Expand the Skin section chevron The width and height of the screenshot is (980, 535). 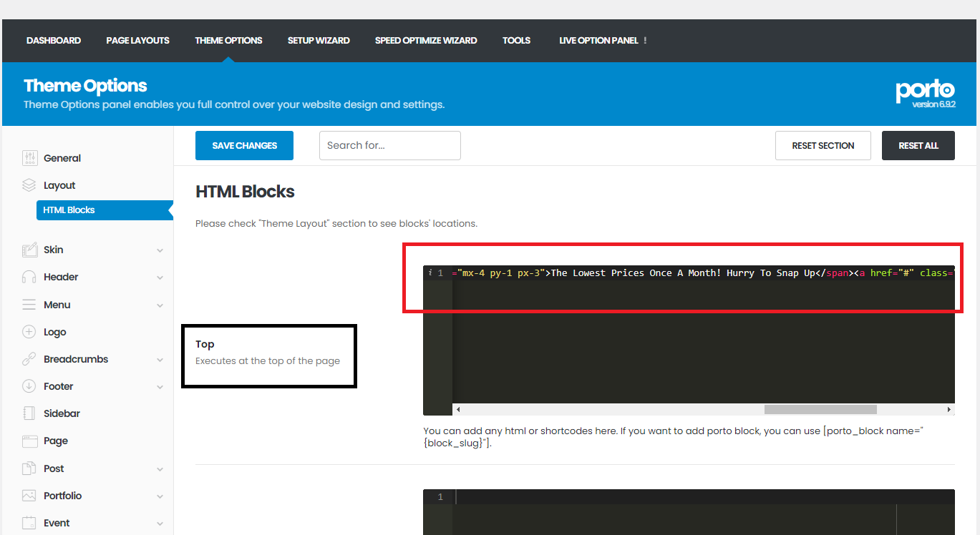pos(160,250)
